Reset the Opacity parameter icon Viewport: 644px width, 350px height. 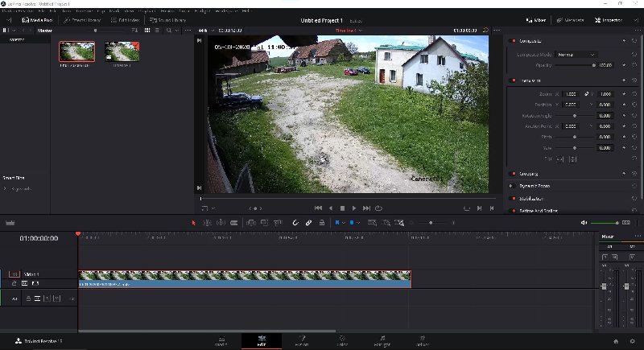634,65
